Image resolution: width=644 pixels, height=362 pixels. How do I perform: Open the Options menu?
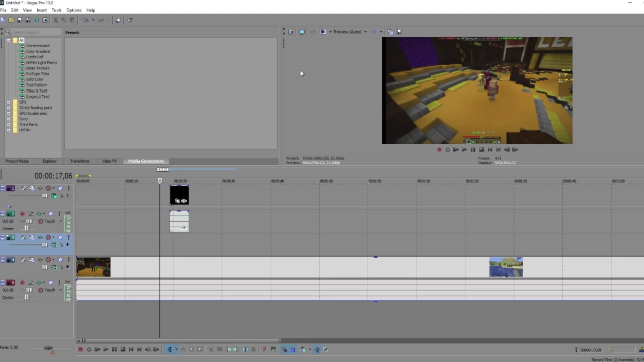tap(73, 10)
